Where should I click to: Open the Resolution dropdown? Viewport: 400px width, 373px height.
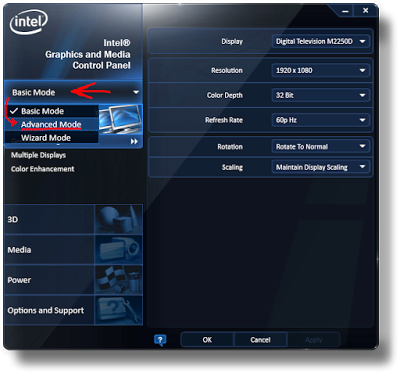[x=321, y=70]
